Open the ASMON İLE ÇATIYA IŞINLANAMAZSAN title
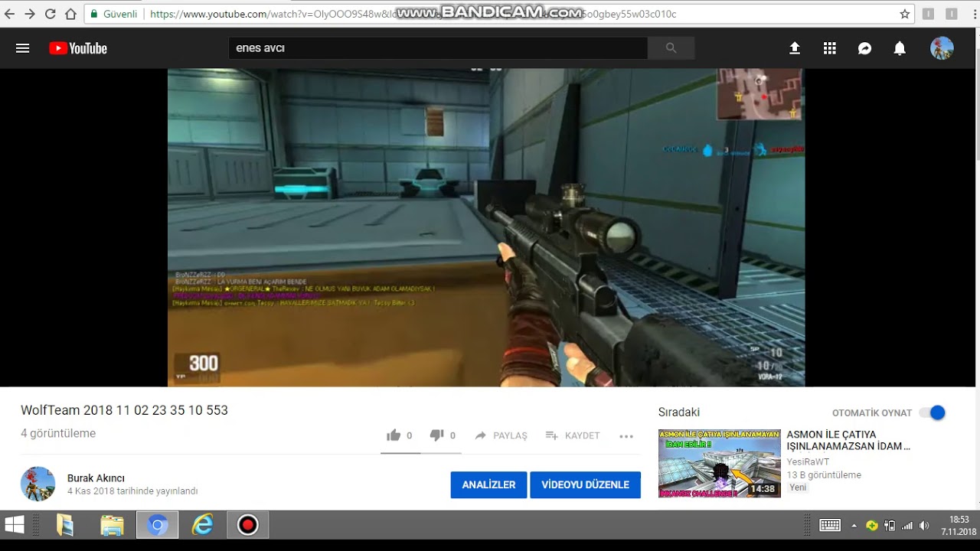980x551 pixels. [x=848, y=440]
